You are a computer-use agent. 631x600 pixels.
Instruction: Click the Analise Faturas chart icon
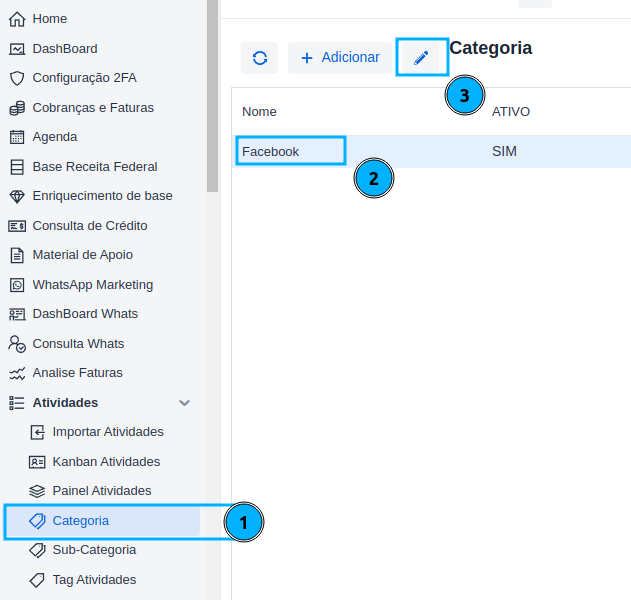coord(16,373)
